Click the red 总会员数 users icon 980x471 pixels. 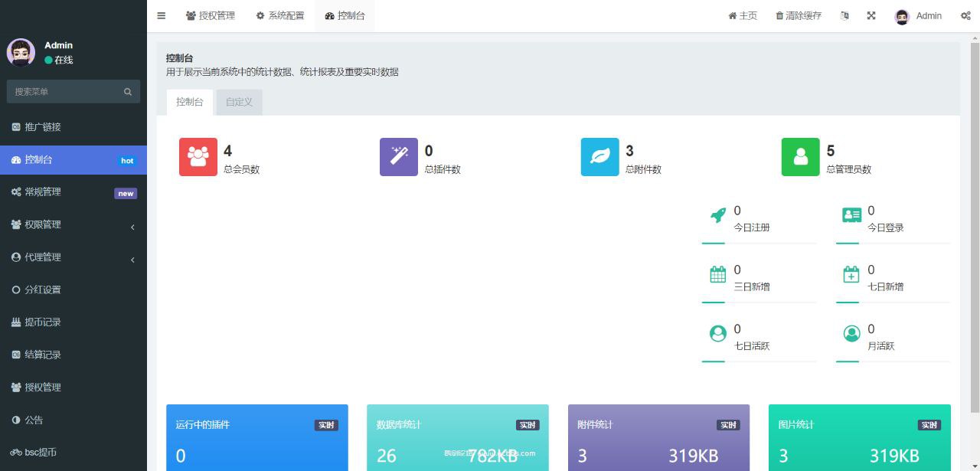pyautogui.click(x=198, y=157)
